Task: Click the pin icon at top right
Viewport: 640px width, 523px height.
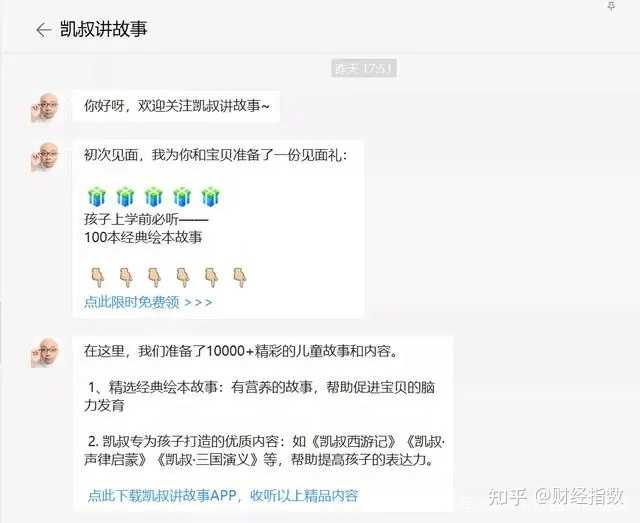Action: coord(611,6)
